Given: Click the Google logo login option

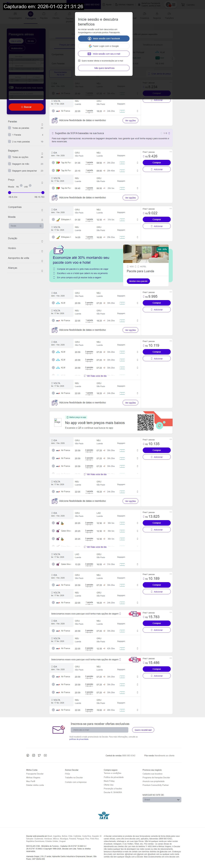Looking at the screenshot, I should (104, 46).
